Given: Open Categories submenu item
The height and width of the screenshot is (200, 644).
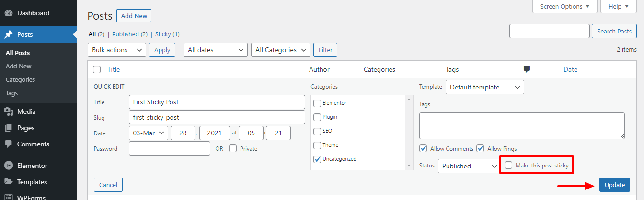Looking at the screenshot, I should 20,79.
